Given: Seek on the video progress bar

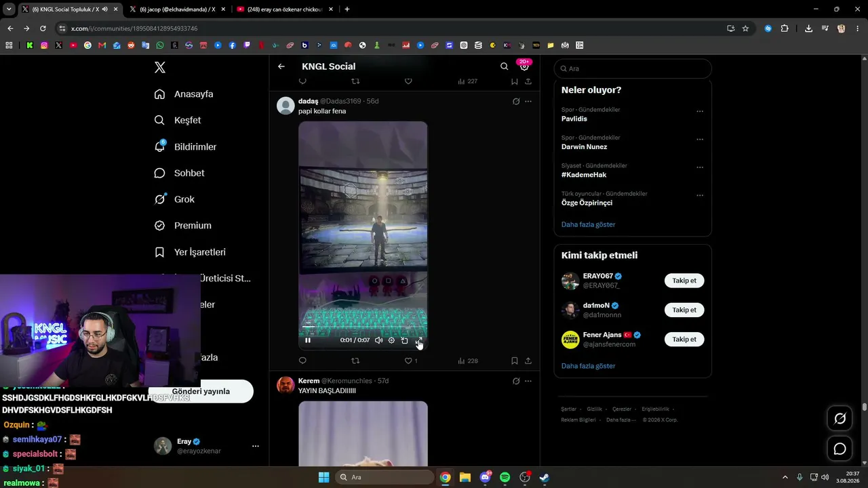Looking at the screenshot, I should [x=363, y=327].
